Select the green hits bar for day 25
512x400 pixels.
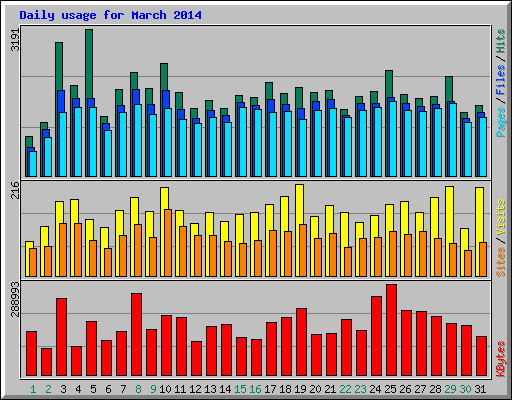click(x=389, y=84)
